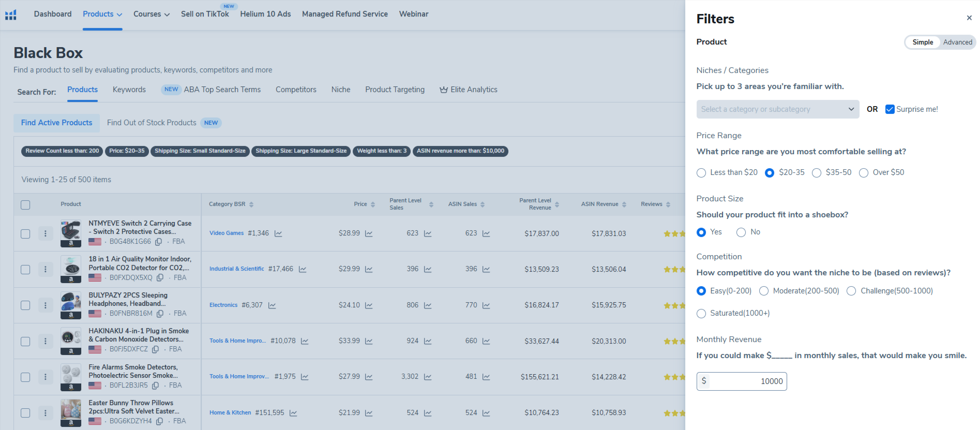The image size is (980, 430).
Task: Switch filters to Advanced mode
Action: tap(957, 42)
